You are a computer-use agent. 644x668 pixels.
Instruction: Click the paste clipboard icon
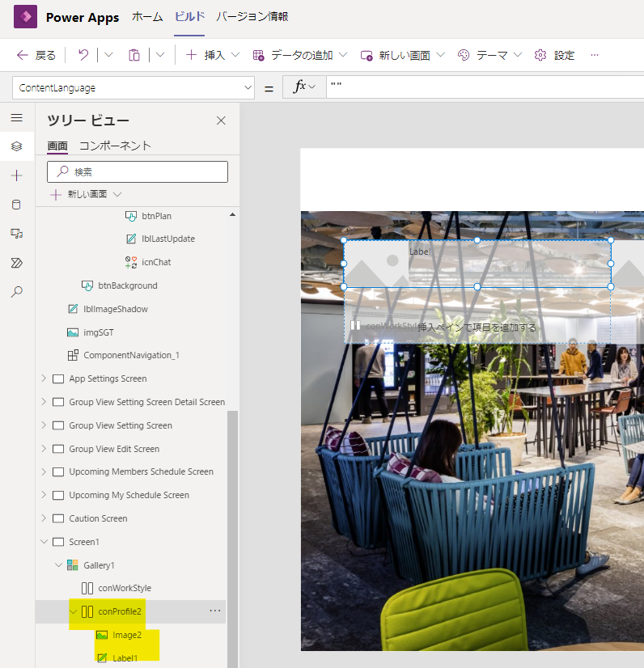134,55
